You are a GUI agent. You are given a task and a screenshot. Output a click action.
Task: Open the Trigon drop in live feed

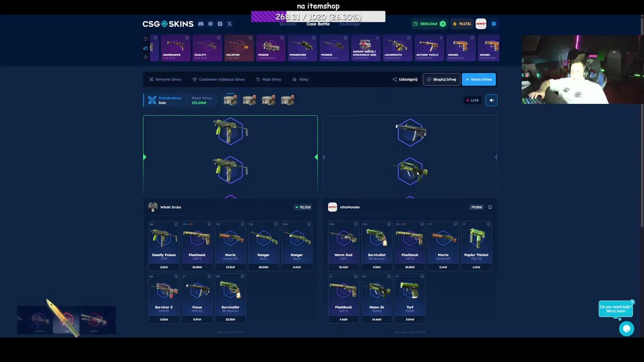[271, 48]
